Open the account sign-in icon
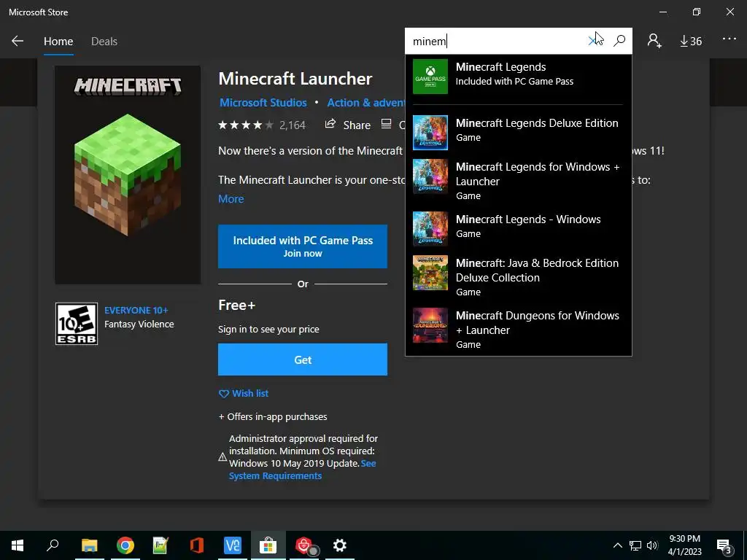 click(x=654, y=41)
